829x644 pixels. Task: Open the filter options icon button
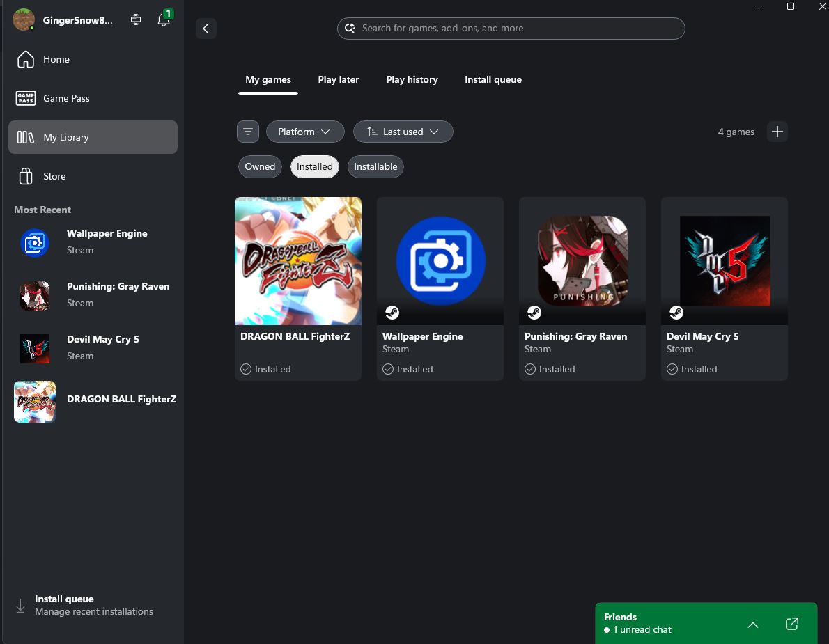coord(247,132)
